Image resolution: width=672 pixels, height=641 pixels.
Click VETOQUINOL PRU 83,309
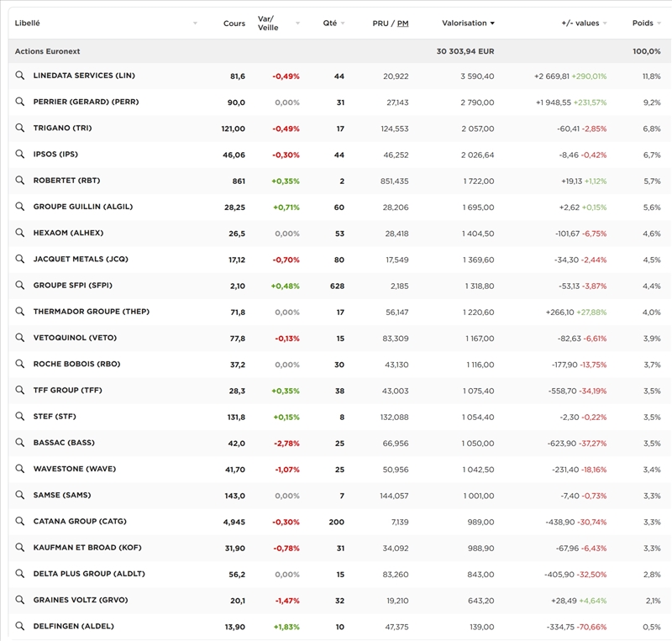396,339
